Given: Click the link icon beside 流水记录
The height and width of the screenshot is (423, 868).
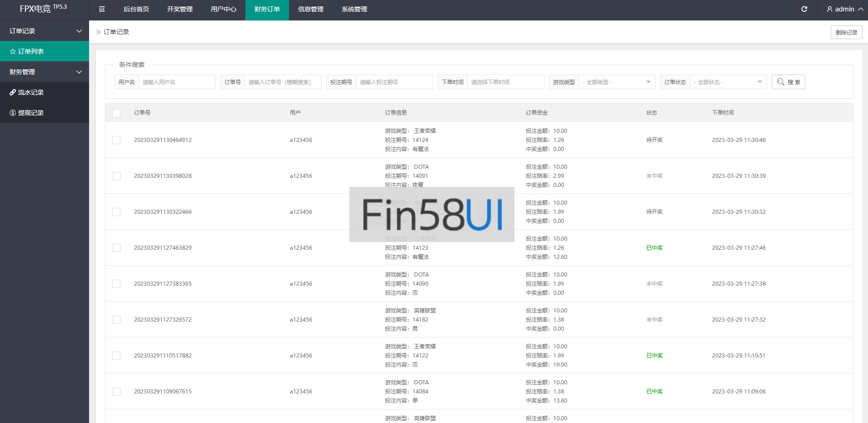Looking at the screenshot, I should click(x=13, y=92).
